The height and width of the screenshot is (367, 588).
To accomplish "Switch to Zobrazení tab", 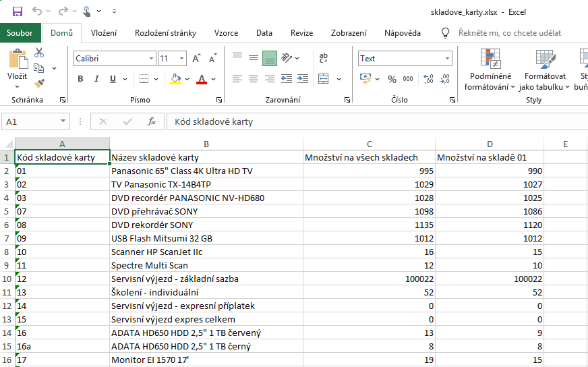I will 349,33.
